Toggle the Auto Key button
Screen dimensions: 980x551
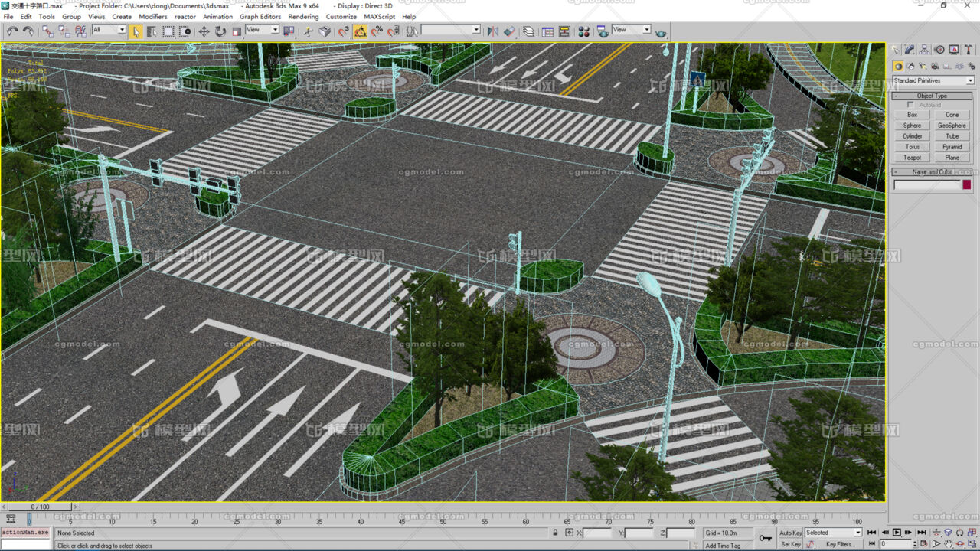click(791, 533)
